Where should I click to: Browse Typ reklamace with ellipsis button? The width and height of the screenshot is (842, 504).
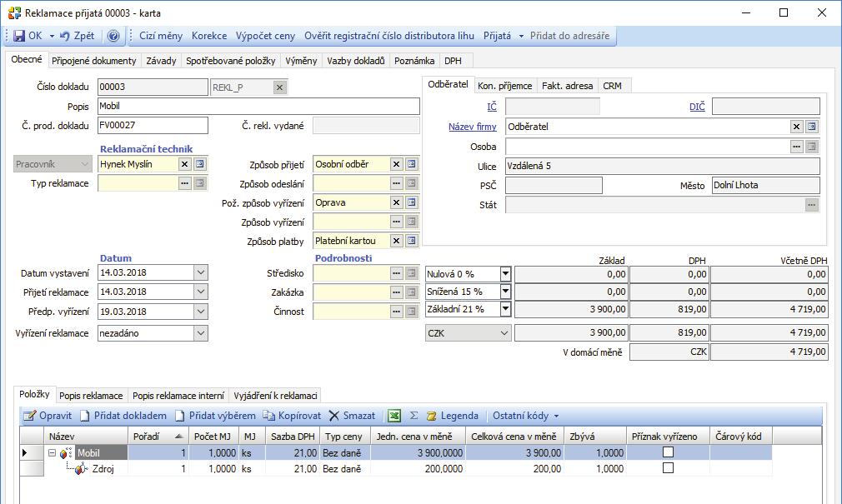point(185,183)
